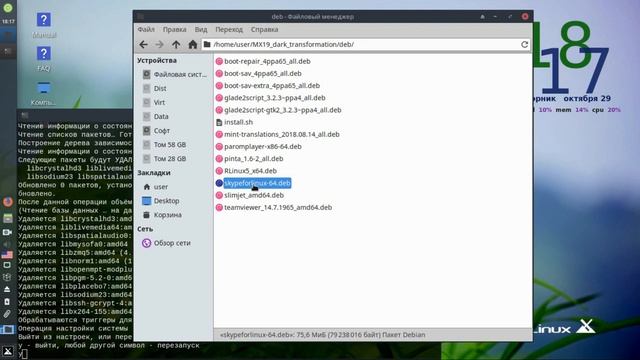This screenshot has width=640, height=360.
Task: Select file paromplayer-x86-64.deb
Action: point(262,147)
